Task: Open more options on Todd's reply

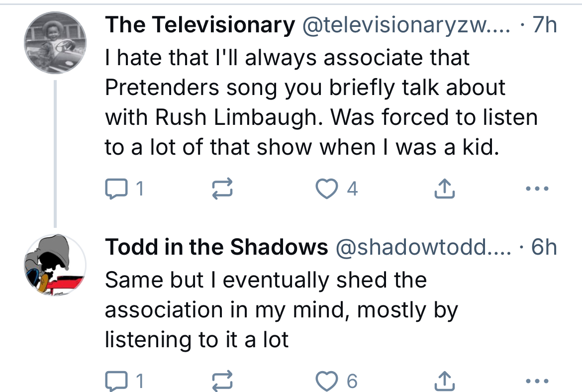Action: pos(537,381)
